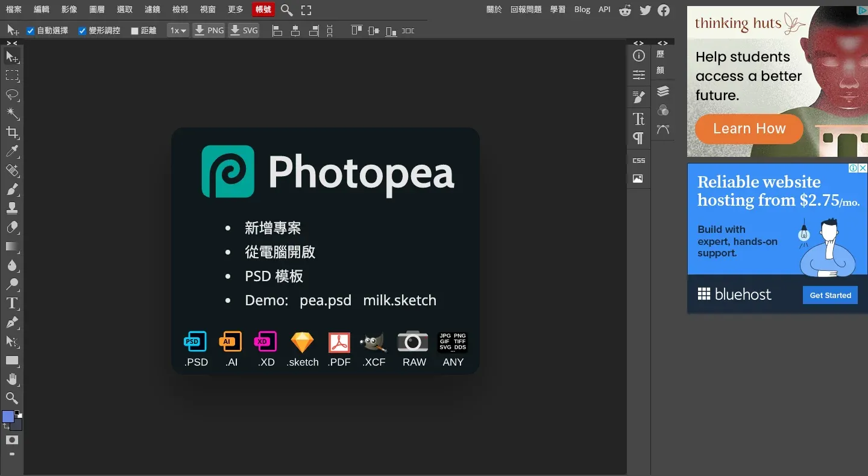Pick the Eyedropper tool
Image resolution: width=868 pixels, height=476 pixels.
(12, 151)
